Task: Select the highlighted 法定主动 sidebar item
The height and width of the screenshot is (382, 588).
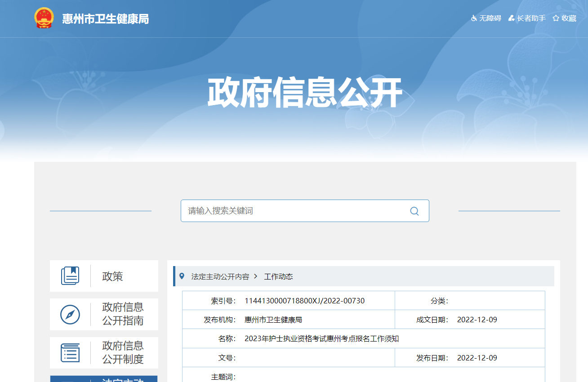Action: 104,379
